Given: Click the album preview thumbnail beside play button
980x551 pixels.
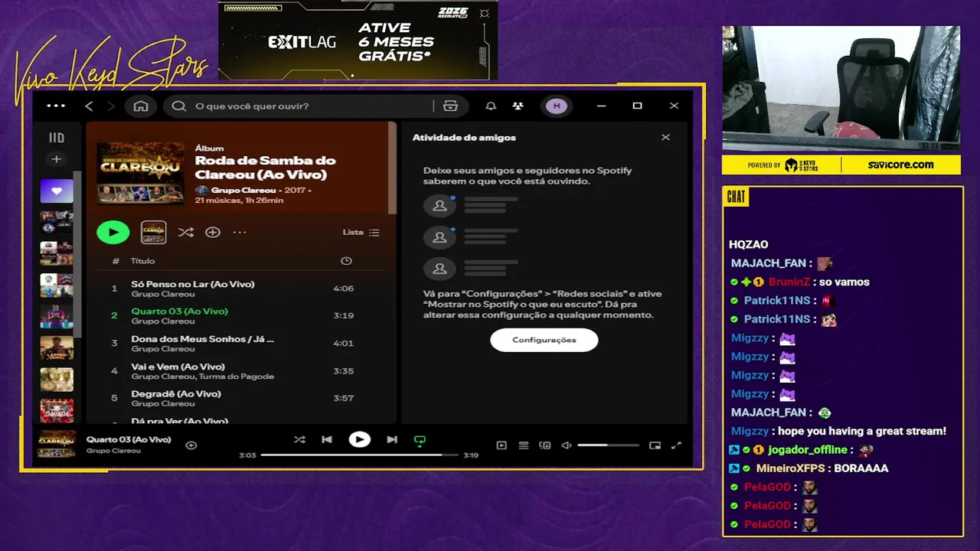Looking at the screenshot, I should tap(154, 232).
